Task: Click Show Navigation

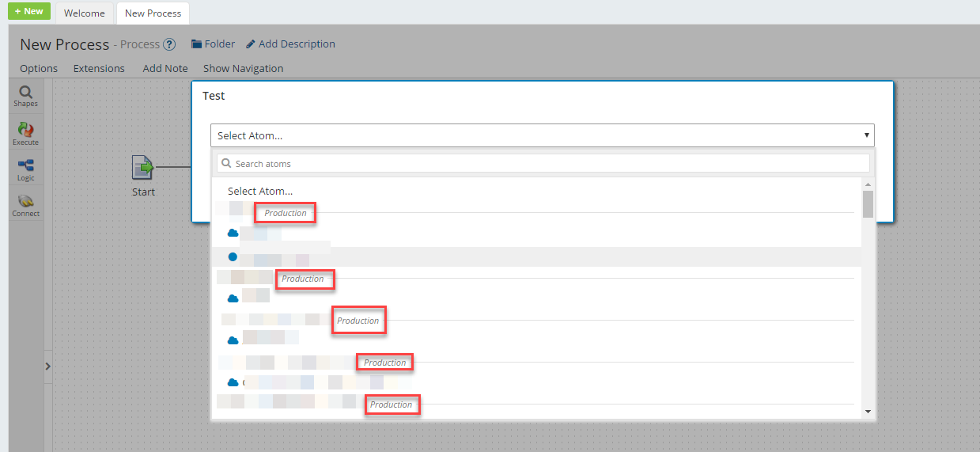Action: [243, 68]
